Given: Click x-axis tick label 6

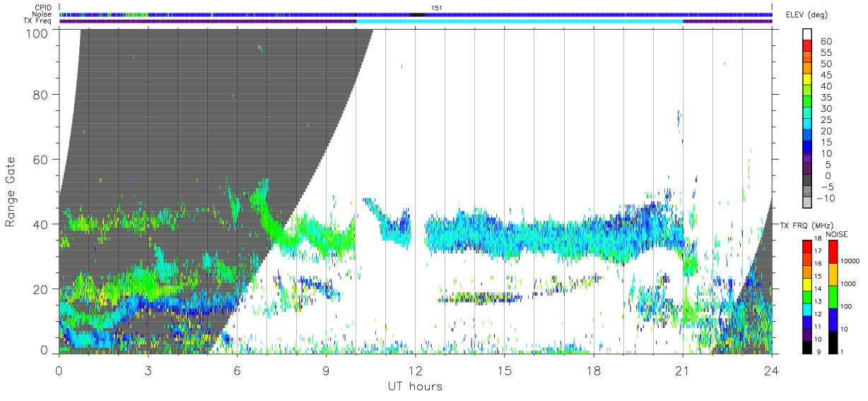Looking at the screenshot, I should tap(237, 370).
